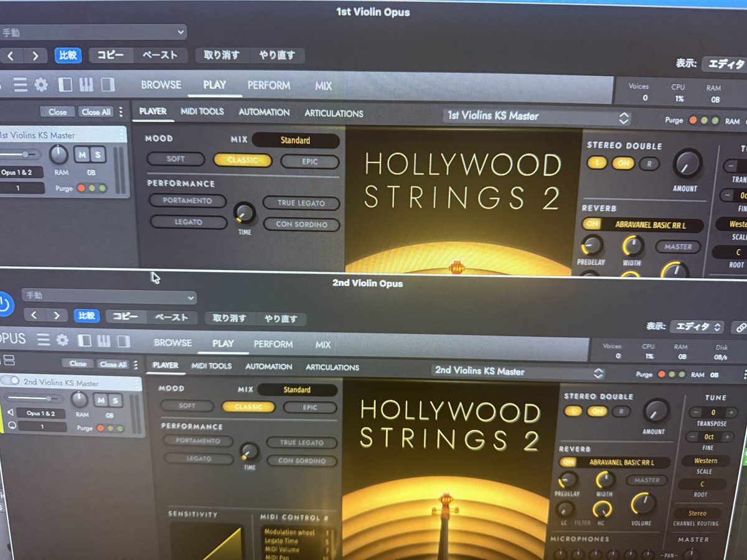Image resolution: width=747 pixels, height=560 pixels.
Task: Click MIDI channel icon in 2nd Violins instrument slot
Action: coord(11,426)
